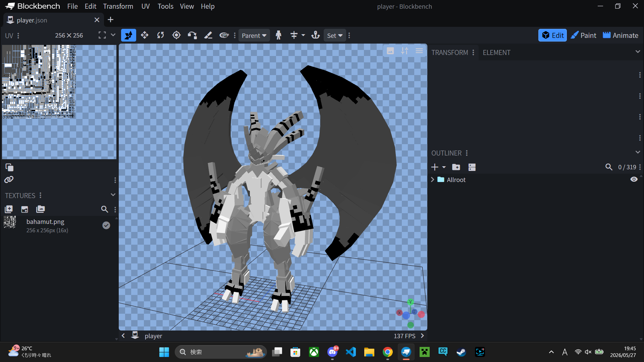Image resolution: width=644 pixels, height=362 pixels.
Task: Click the UV fullscreen frame icon
Action: [x=102, y=35]
